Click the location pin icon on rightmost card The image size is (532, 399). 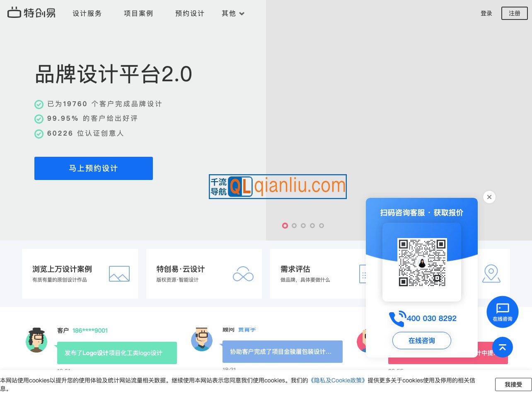[x=491, y=274]
